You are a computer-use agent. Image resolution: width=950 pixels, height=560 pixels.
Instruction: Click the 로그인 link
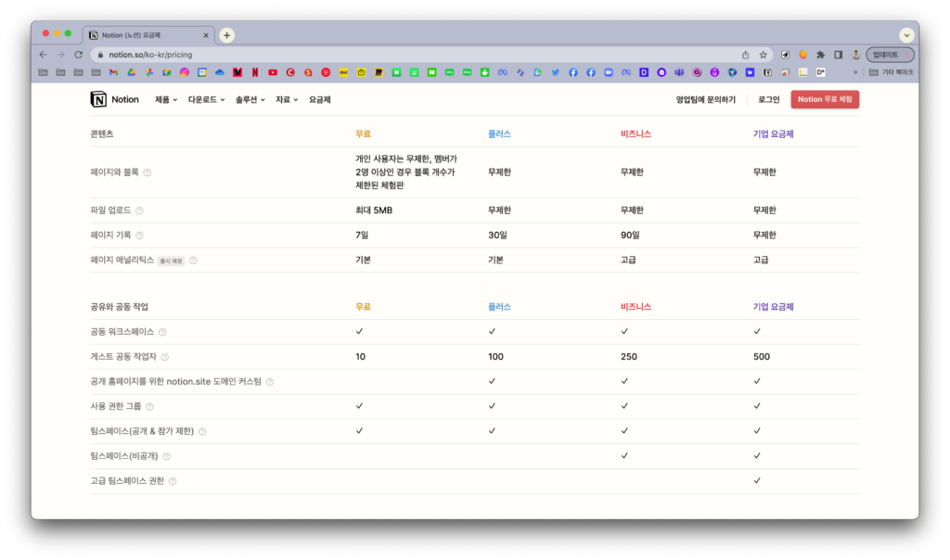[x=768, y=99]
